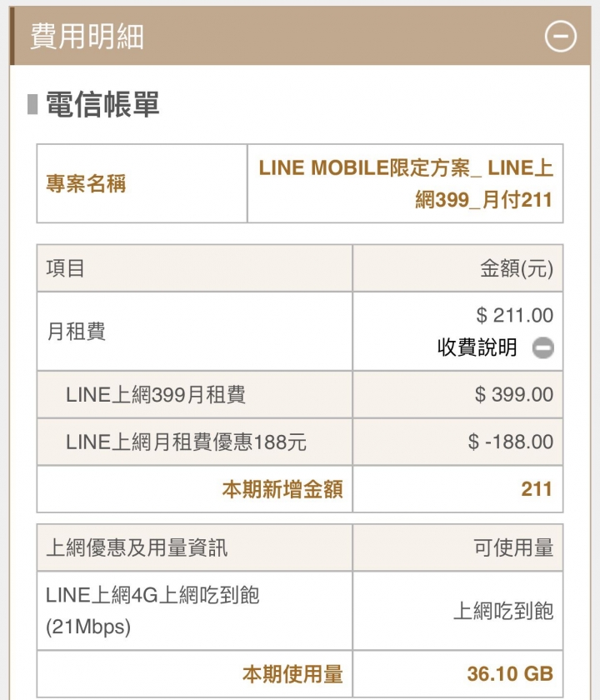Screen dimensions: 600x700
Task: Select the 電信帳單 section heading
Action: pyautogui.click(x=102, y=104)
